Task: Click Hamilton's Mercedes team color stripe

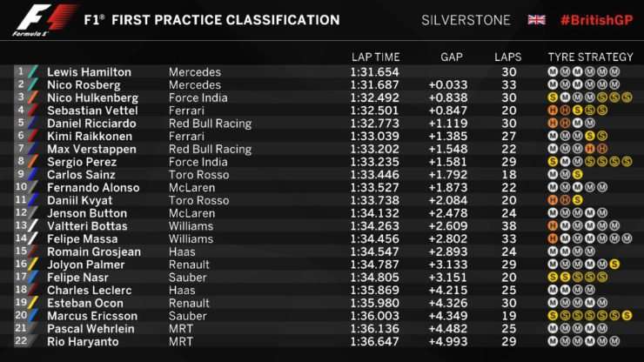Action: pyautogui.click(x=33, y=72)
